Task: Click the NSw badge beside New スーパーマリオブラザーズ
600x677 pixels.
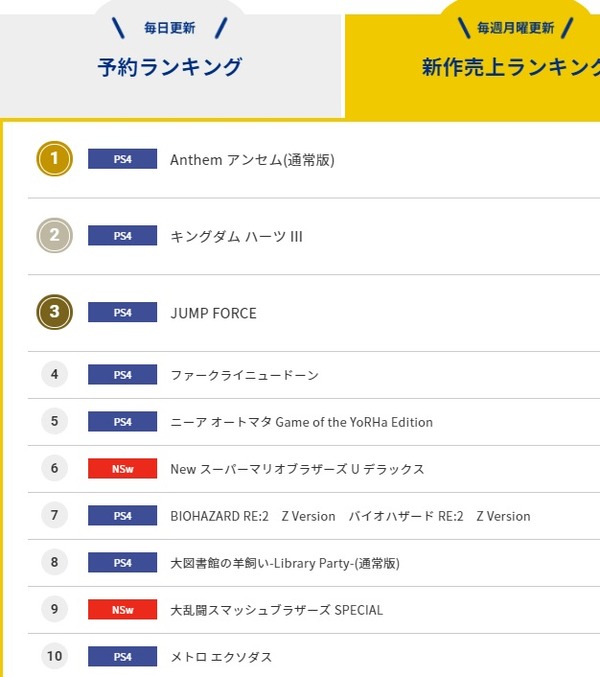Action: coord(123,468)
